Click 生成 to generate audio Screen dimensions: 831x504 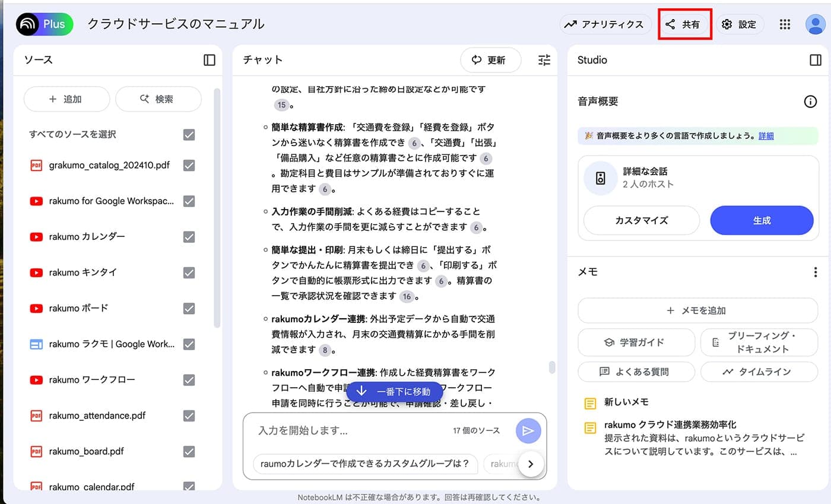point(762,220)
